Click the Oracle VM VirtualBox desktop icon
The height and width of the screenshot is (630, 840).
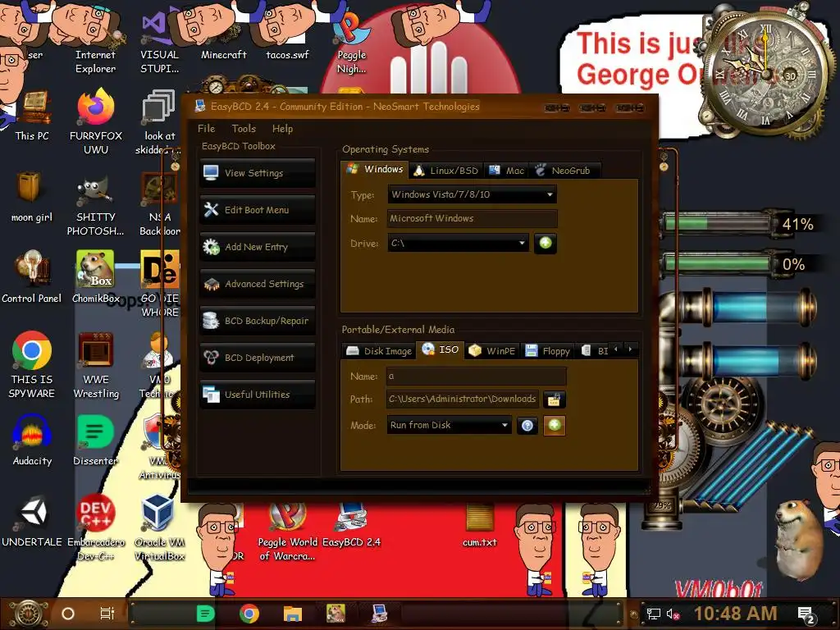[x=159, y=527]
